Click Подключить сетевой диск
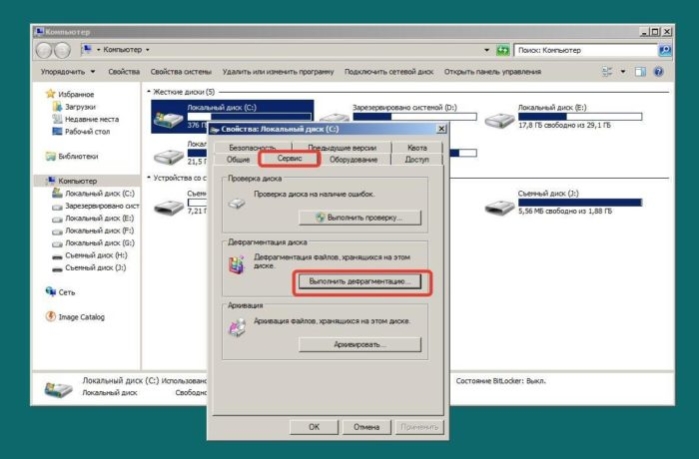The width and height of the screenshot is (699, 459). (x=389, y=72)
